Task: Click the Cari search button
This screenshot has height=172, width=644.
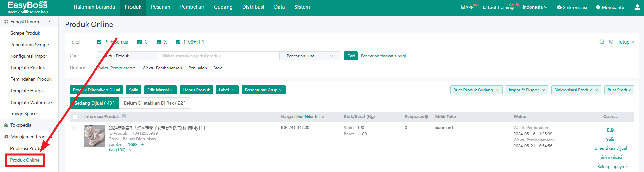Action: [x=351, y=56]
